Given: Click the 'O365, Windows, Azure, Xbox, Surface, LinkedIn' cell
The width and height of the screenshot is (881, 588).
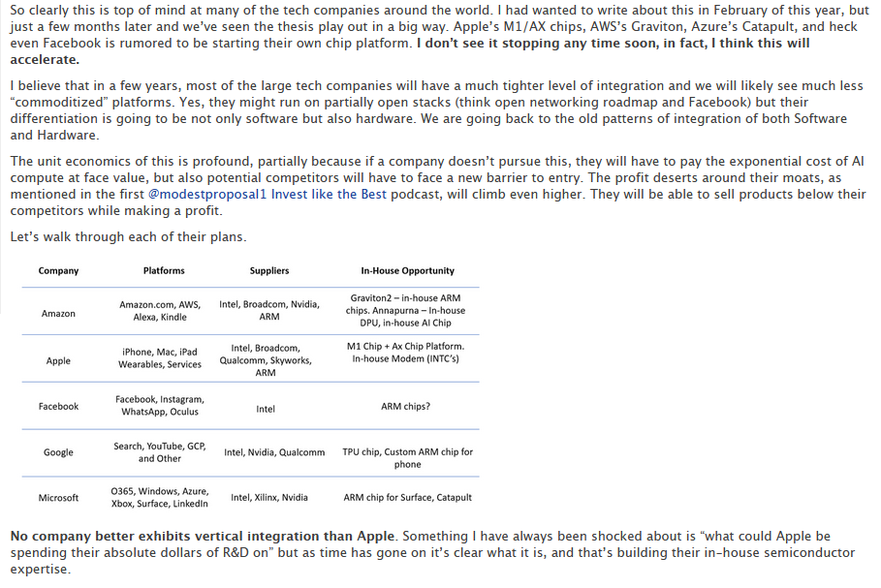Looking at the screenshot, I should pyautogui.click(x=160, y=497).
